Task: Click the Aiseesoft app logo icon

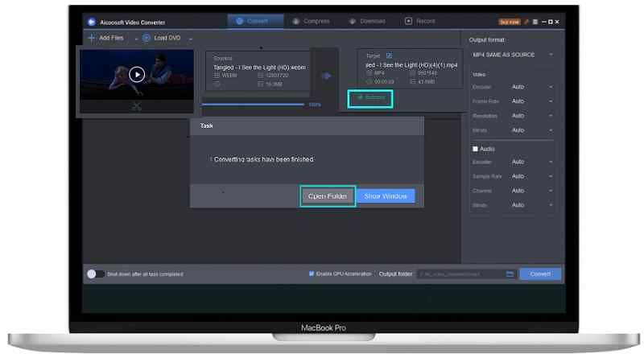Action: (92, 22)
